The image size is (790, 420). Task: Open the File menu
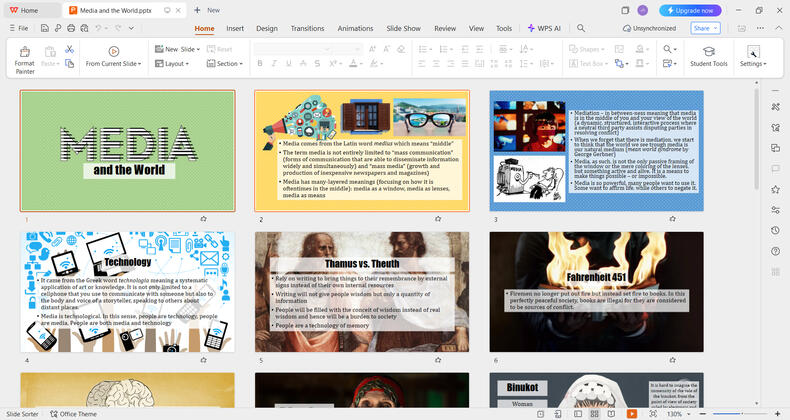coord(19,28)
